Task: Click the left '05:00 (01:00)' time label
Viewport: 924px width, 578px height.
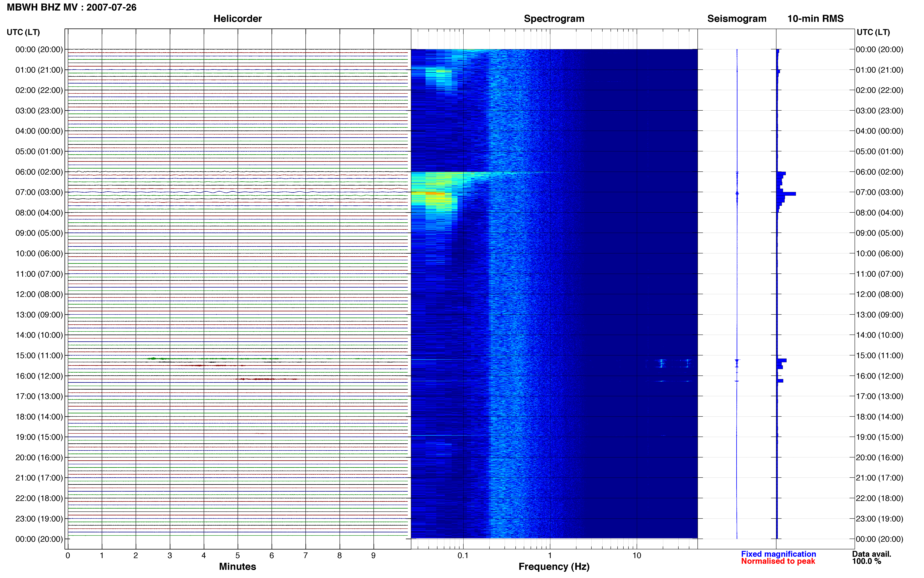Action: coord(39,151)
